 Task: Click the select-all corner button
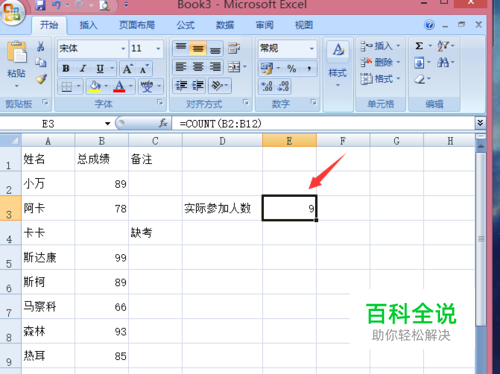tap(11, 141)
